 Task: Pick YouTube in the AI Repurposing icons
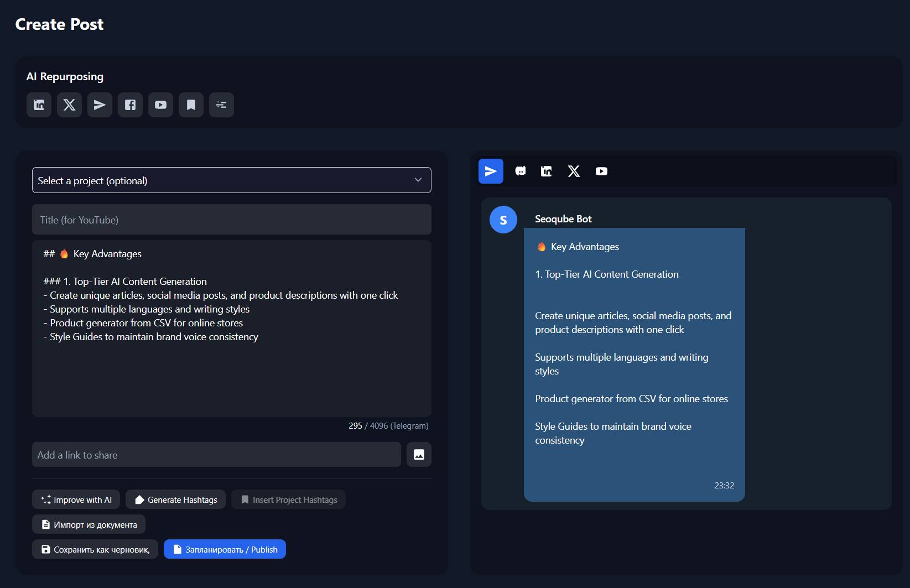[x=160, y=105]
